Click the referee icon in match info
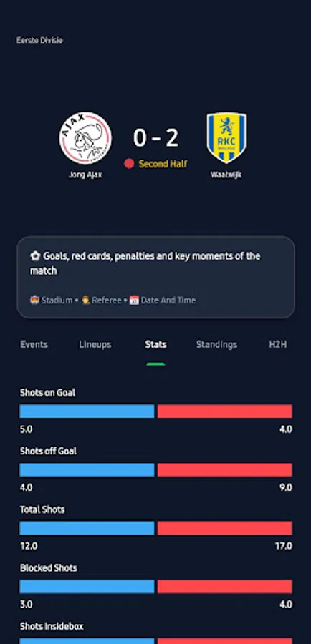Image resolution: width=311 pixels, height=644 pixels. [85, 301]
